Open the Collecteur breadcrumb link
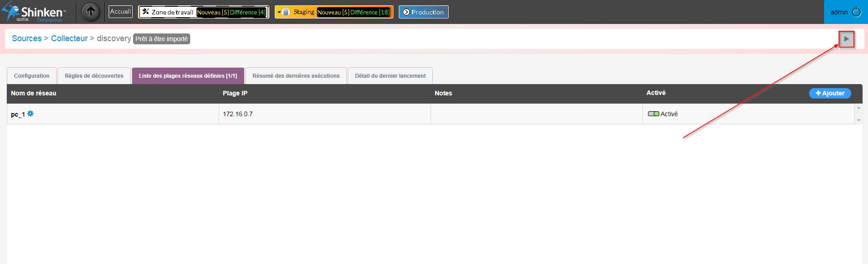Viewport: 868px width, 264px height. click(69, 38)
